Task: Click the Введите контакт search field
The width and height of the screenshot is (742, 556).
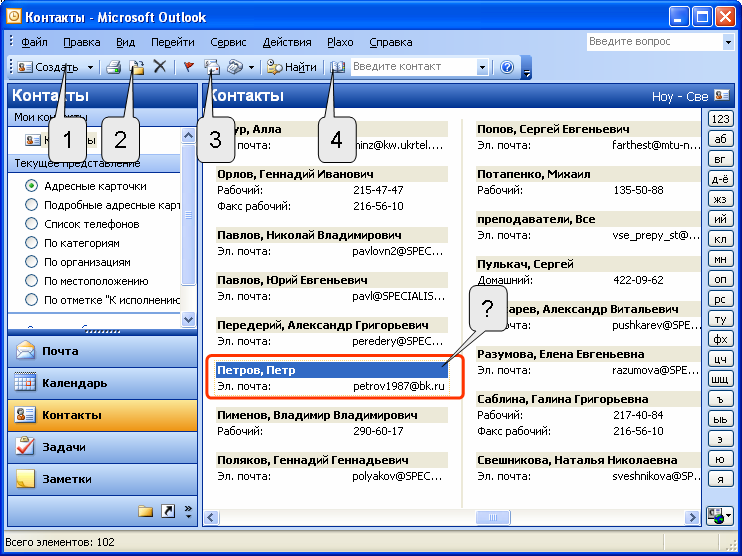Action: (x=414, y=67)
